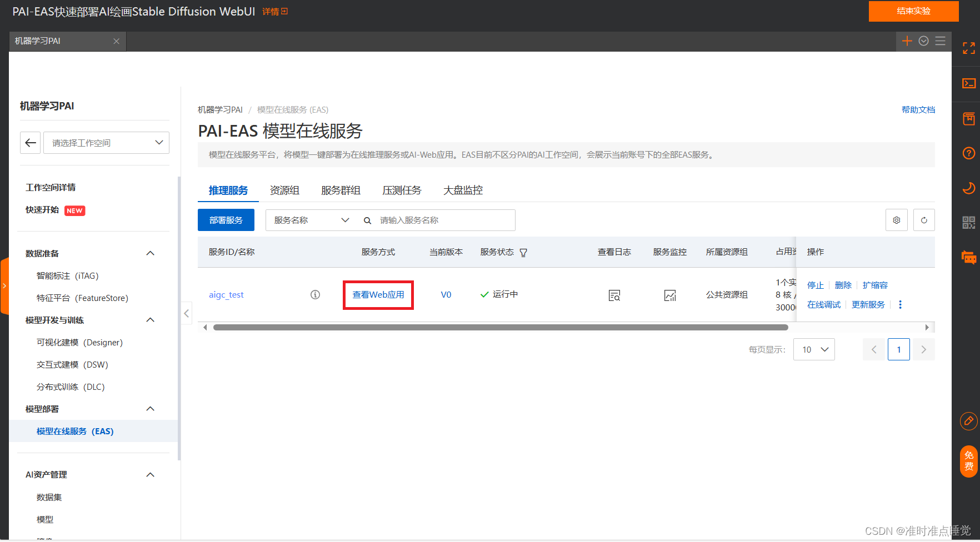980x542 pixels.
Task: Open 快速开始 in sidebar
Action: (x=42, y=209)
